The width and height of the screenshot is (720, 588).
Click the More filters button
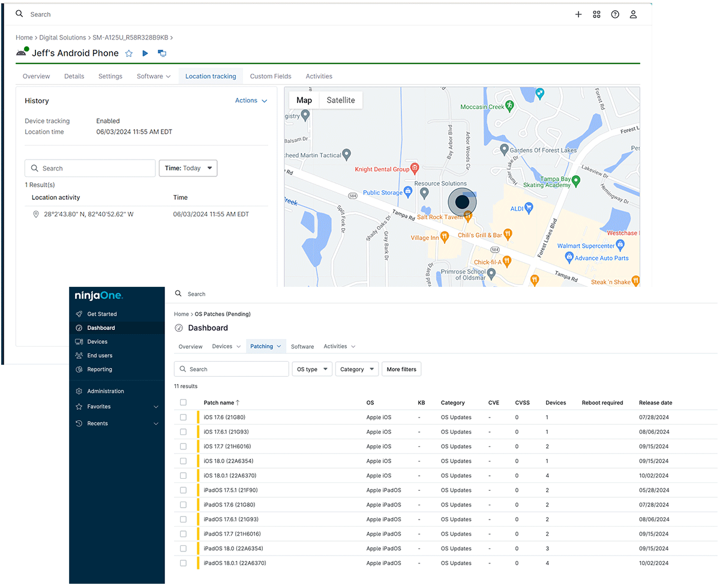pos(401,369)
